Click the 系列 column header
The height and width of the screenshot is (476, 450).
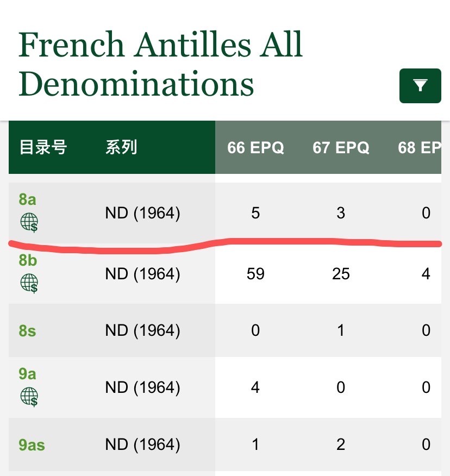(121, 147)
